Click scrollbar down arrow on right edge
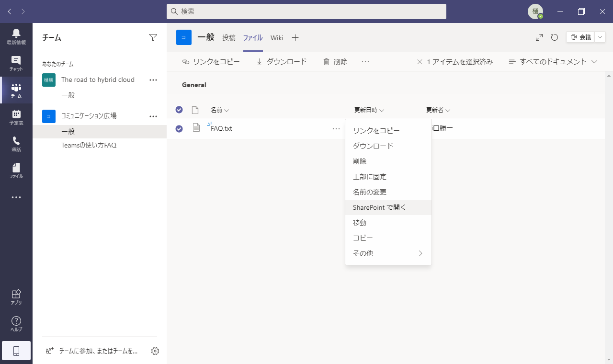The image size is (613, 364). (x=609, y=360)
